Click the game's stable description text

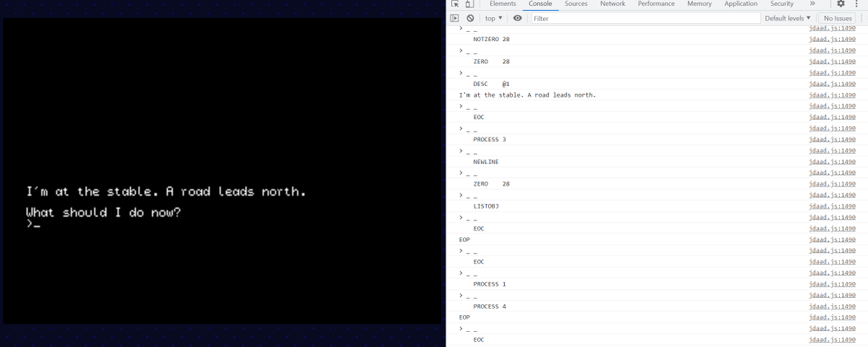166,192
